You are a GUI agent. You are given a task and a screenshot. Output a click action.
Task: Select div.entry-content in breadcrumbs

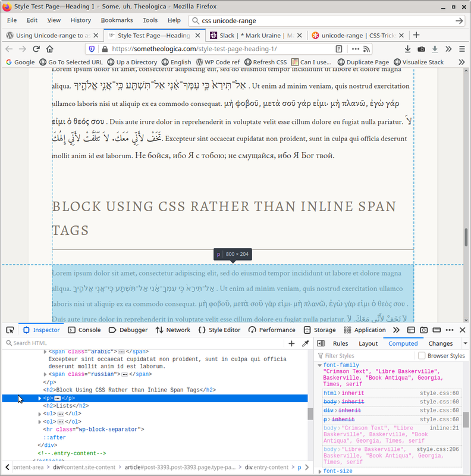coord(266,467)
